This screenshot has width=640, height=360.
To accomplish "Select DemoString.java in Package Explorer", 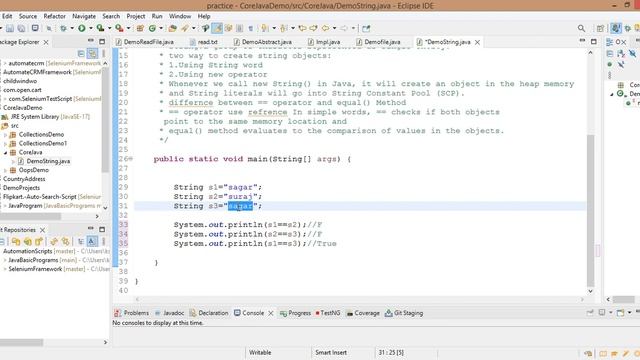I will click(x=48, y=161).
